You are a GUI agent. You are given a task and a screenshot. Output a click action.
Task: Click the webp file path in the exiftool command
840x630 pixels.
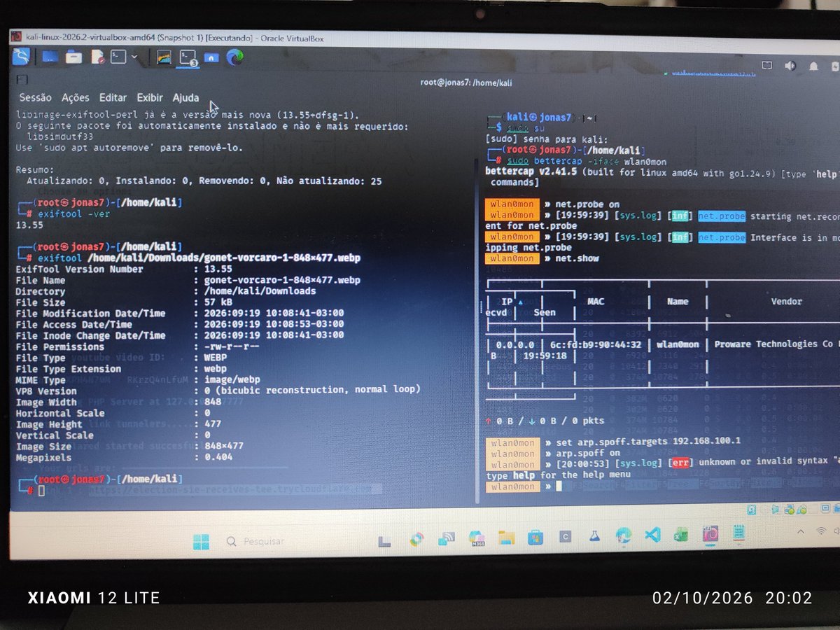click(x=223, y=258)
